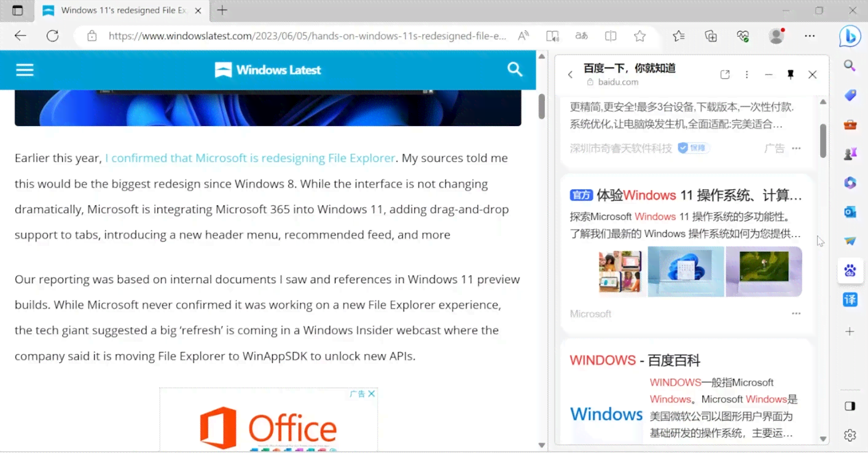The width and height of the screenshot is (868, 453).
Task: Click the Baidu panel scrollbar thumb
Action: click(x=823, y=140)
